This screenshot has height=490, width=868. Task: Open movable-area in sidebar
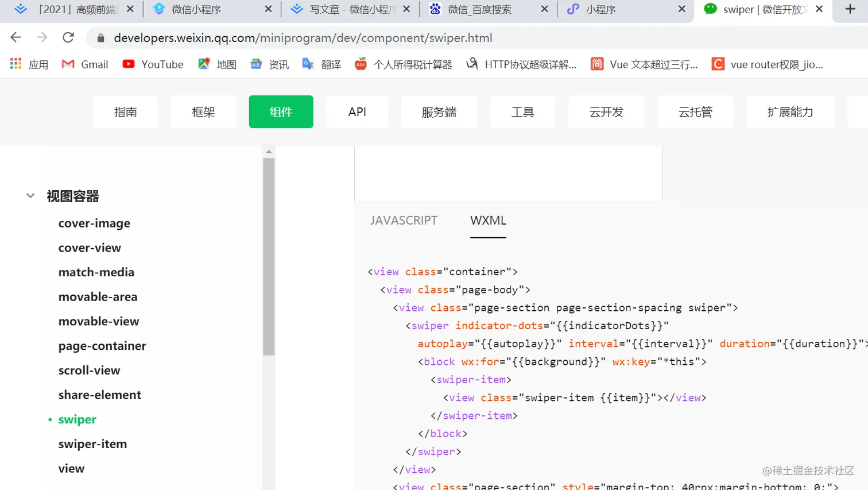click(98, 297)
